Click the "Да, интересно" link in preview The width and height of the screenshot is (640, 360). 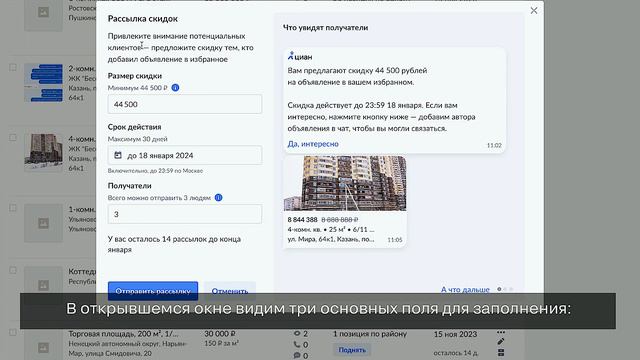pos(313,144)
